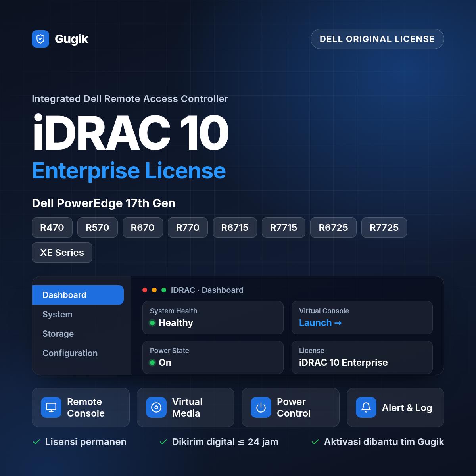
Task: Click the Remote Console label
Action: 86,407
